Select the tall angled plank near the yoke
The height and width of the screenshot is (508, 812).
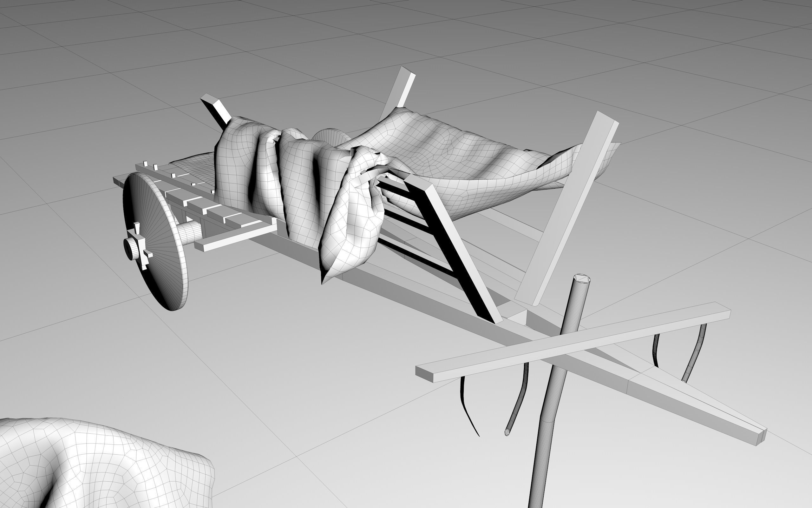pos(567,208)
